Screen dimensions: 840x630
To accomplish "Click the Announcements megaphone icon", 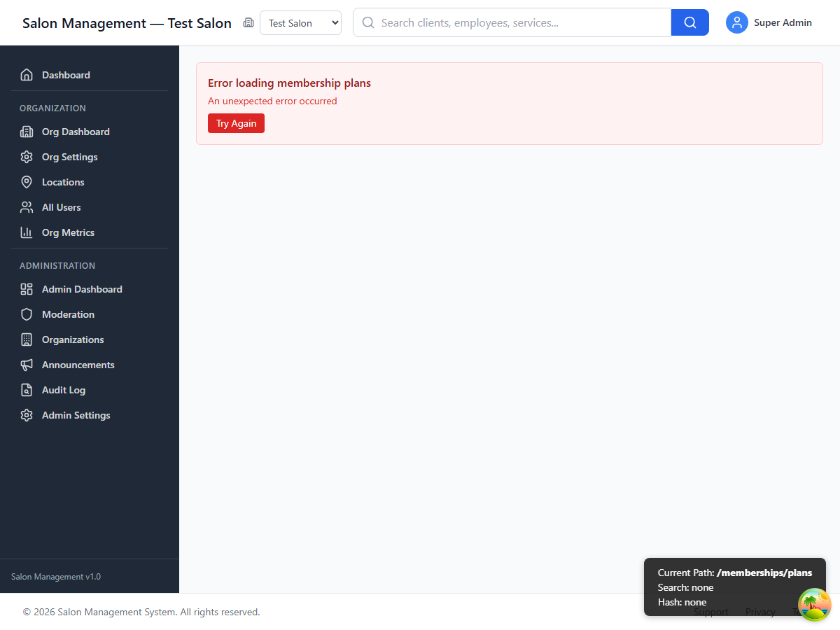I will tap(26, 365).
